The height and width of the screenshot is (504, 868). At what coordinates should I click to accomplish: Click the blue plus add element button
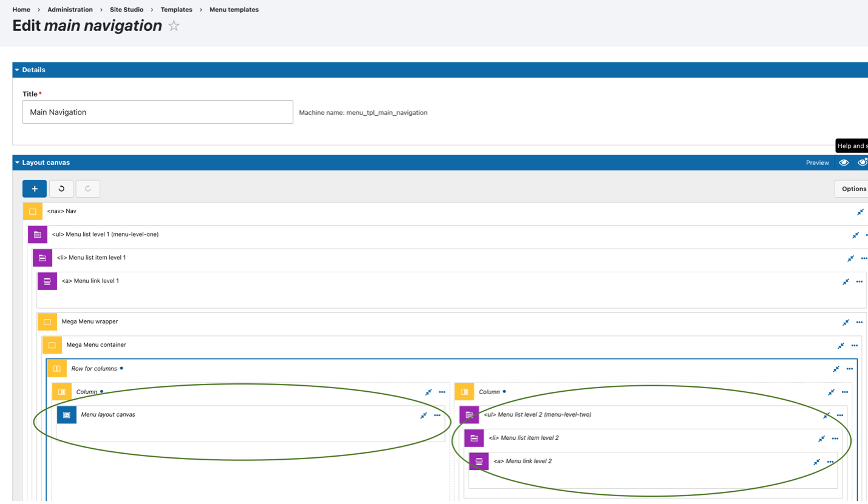point(35,189)
